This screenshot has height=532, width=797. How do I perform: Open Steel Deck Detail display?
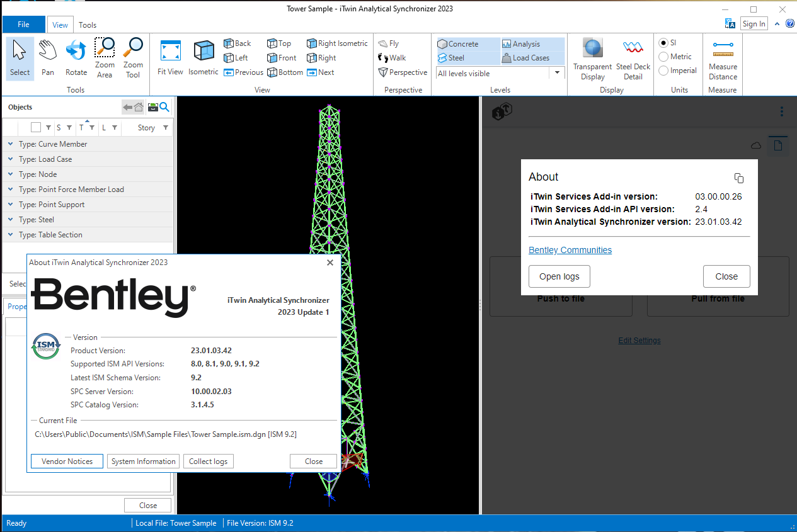[x=633, y=59]
